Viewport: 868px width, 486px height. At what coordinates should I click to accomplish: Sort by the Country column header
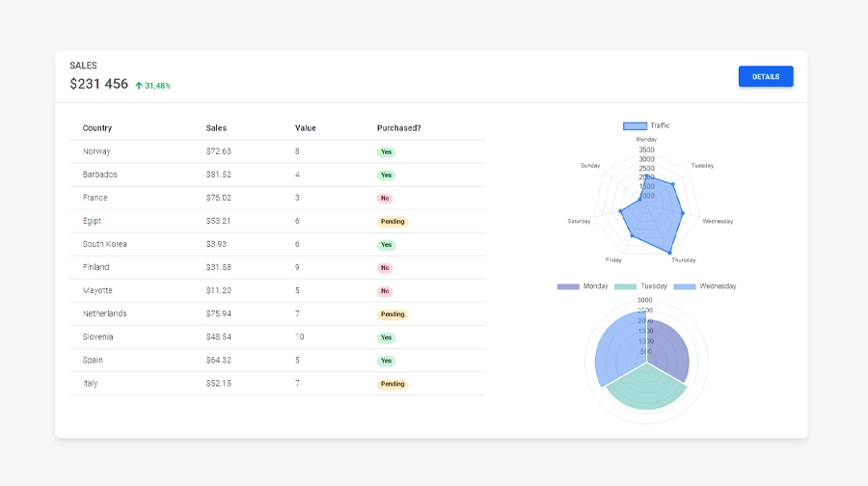point(97,128)
